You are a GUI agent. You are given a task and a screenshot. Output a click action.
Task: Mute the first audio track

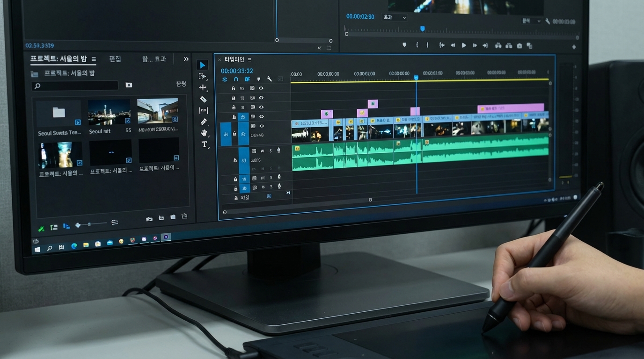click(262, 151)
